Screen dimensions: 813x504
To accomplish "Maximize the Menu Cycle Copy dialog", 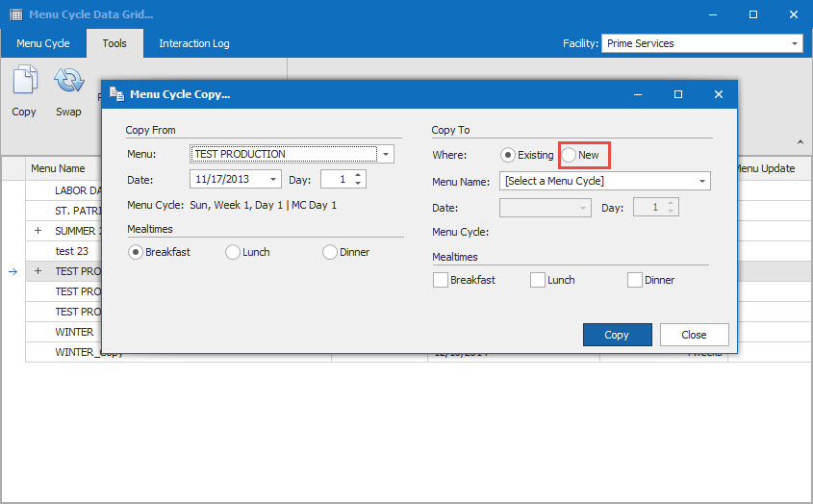I will [678, 94].
